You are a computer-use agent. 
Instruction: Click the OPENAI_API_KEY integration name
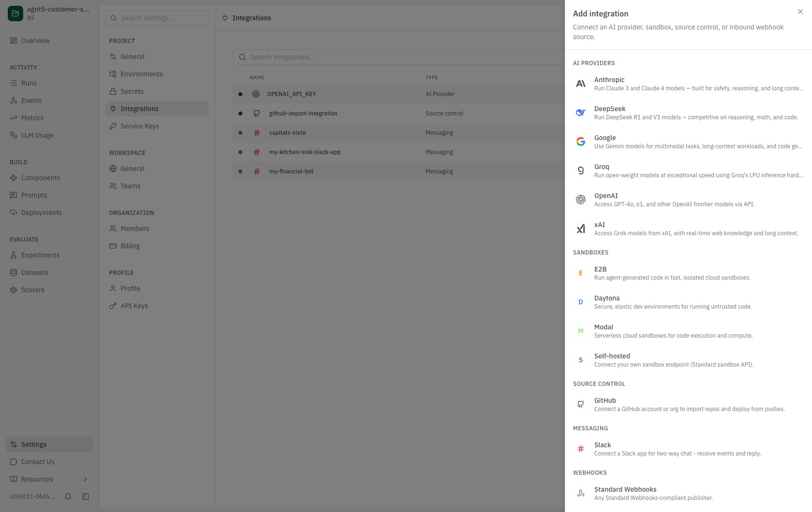click(292, 94)
